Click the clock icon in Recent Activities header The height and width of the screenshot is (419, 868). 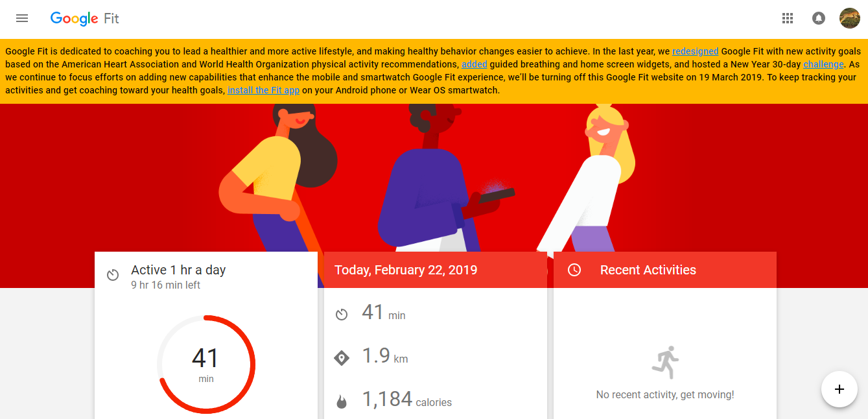574,269
